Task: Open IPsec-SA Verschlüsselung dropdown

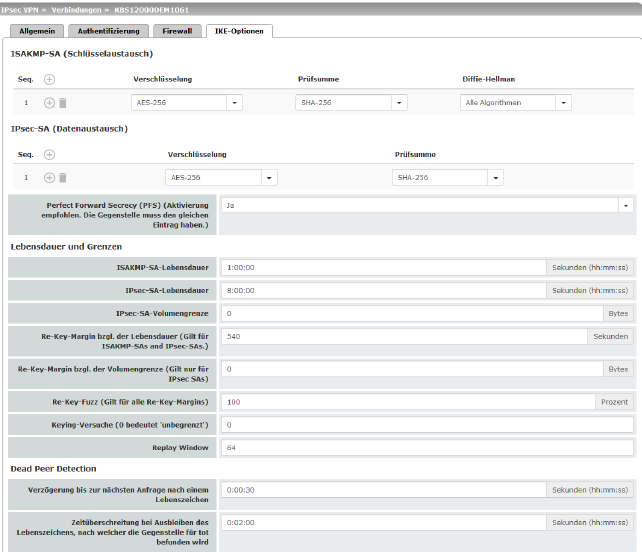Action: click(x=269, y=177)
